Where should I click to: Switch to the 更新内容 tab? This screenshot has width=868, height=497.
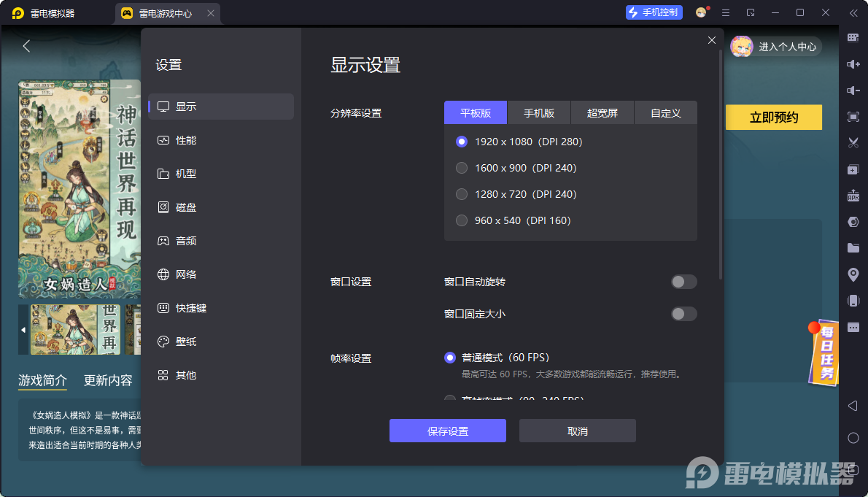click(108, 380)
